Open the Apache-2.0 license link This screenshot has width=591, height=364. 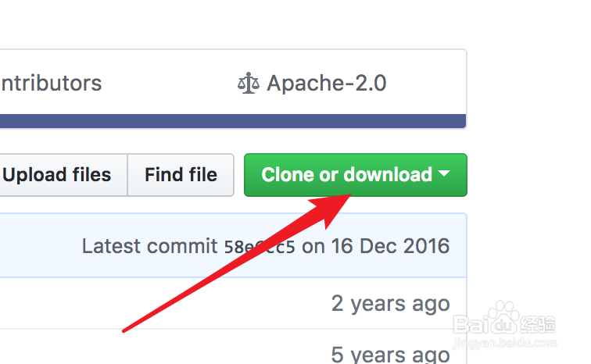[x=326, y=84]
